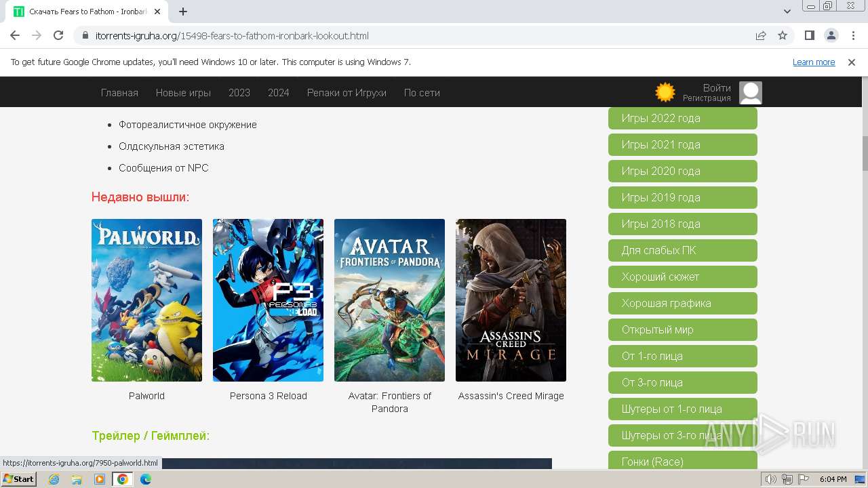Click the Chrome taskbar icon
The height and width of the screenshot is (488, 868).
[x=123, y=479]
